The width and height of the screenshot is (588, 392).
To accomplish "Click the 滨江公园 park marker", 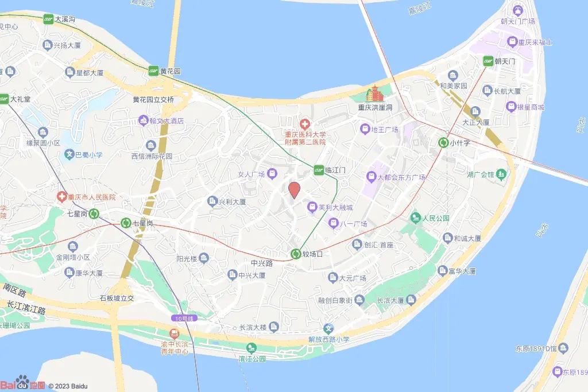I will (252, 348).
